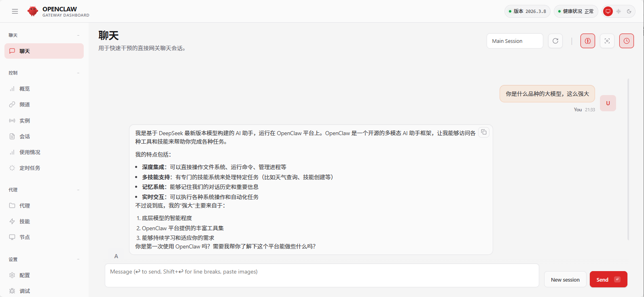Copy the assistant reply to clipboard
This screenshot has height=297, width=644.
484,132
